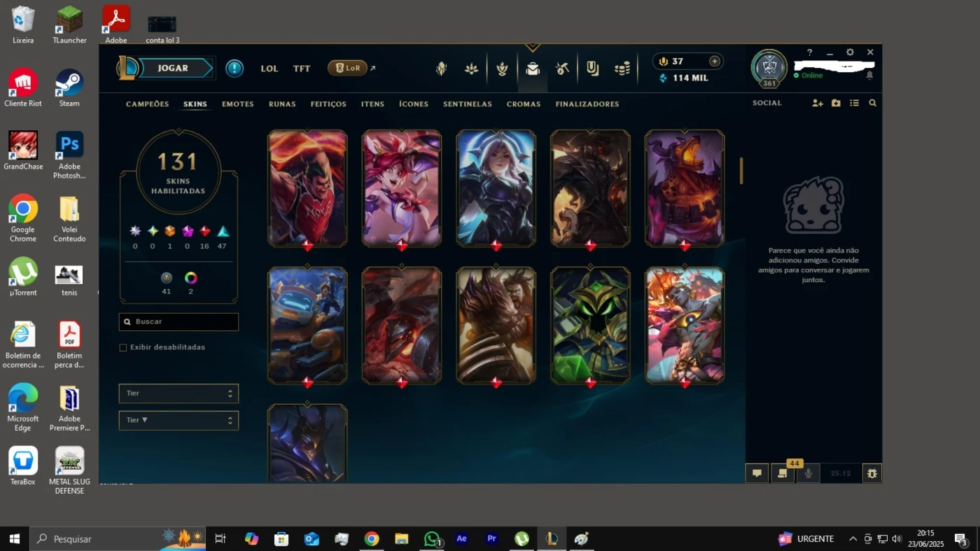This screenshot has height=551, width=980.
Task: Enable the Exibir desabilitadas checkbox
Action: coord(123,347)
